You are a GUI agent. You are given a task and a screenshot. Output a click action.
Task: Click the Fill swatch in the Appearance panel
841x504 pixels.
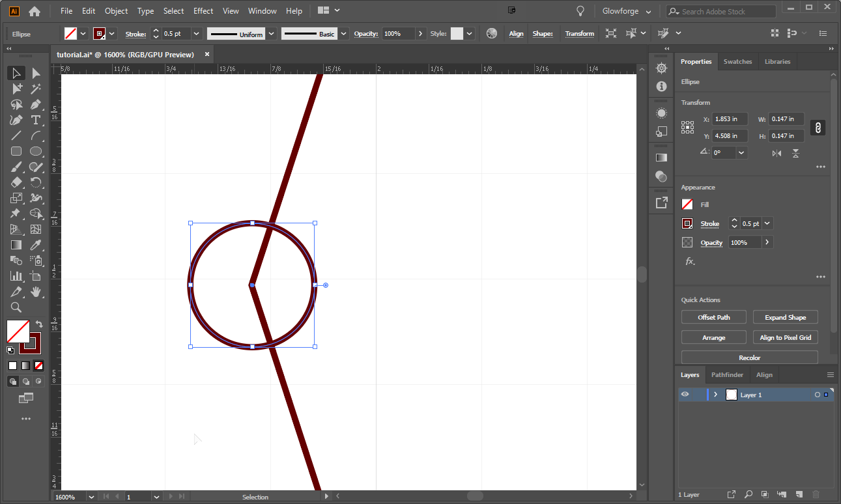687,204
